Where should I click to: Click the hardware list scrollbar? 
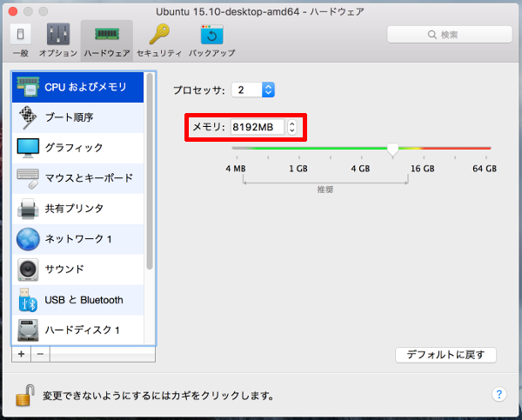pyautogui.click(x=150, y=171)
